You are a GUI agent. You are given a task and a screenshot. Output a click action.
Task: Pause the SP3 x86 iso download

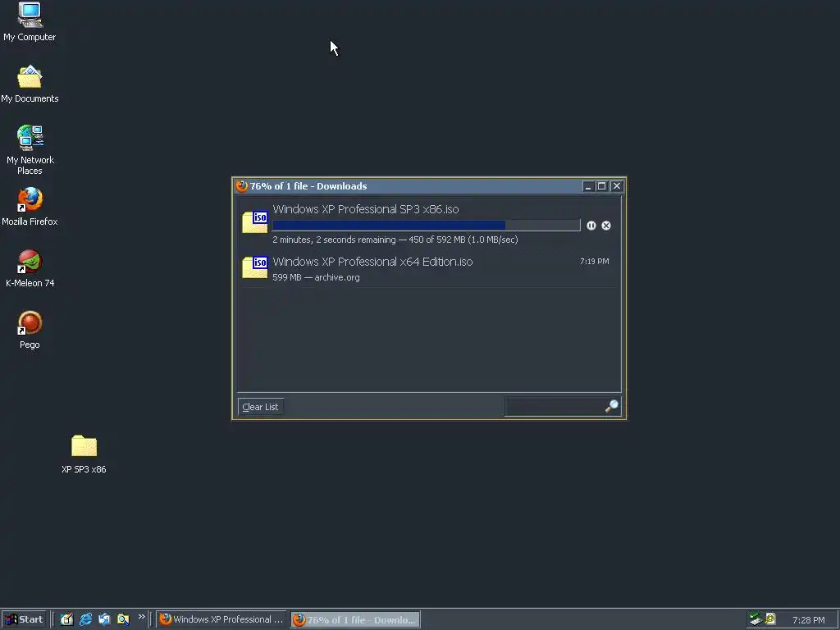click(x=591, y=226)
